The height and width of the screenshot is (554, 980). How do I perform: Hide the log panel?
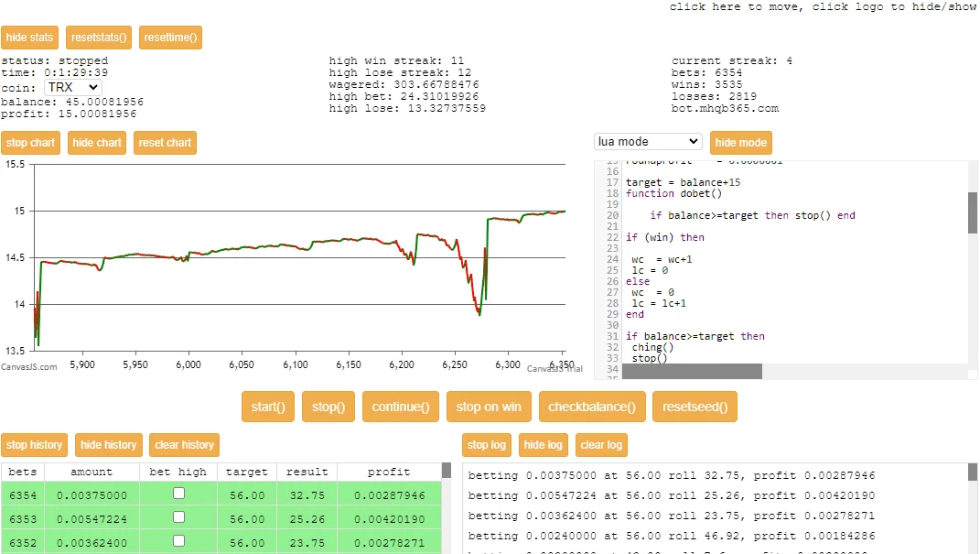544,445
